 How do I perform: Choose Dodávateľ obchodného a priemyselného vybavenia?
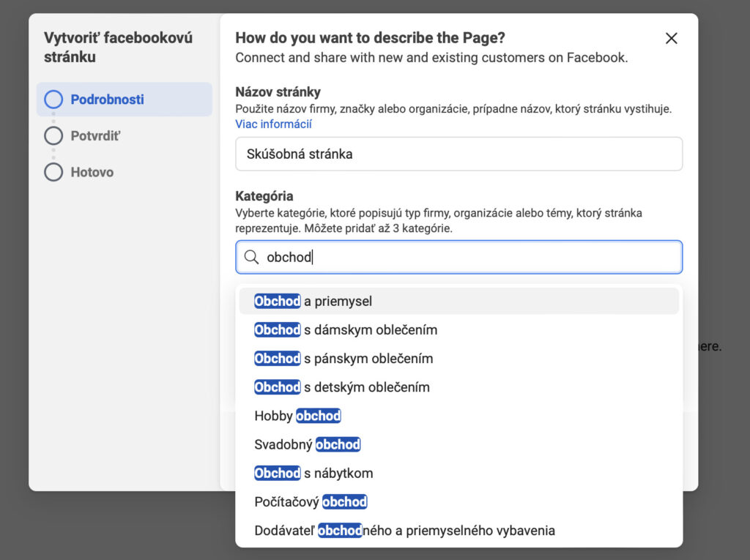click(x=458, y=531)
